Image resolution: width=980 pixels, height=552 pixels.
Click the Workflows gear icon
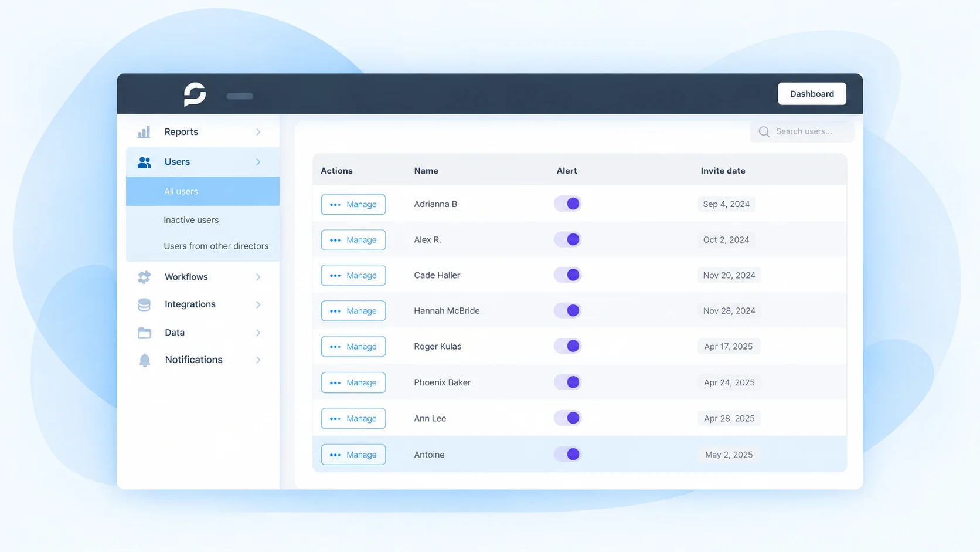[144, 277]
